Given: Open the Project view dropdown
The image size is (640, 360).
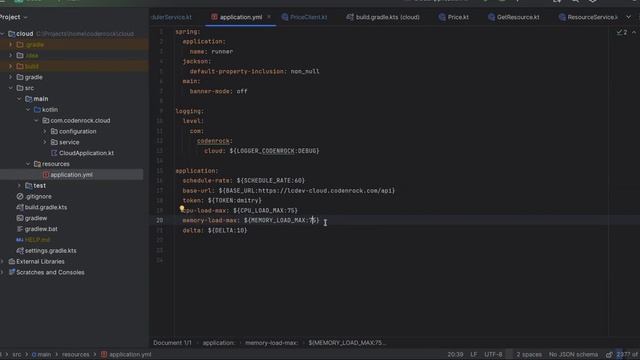Looking at the screenshot, I should coord(25,17).
